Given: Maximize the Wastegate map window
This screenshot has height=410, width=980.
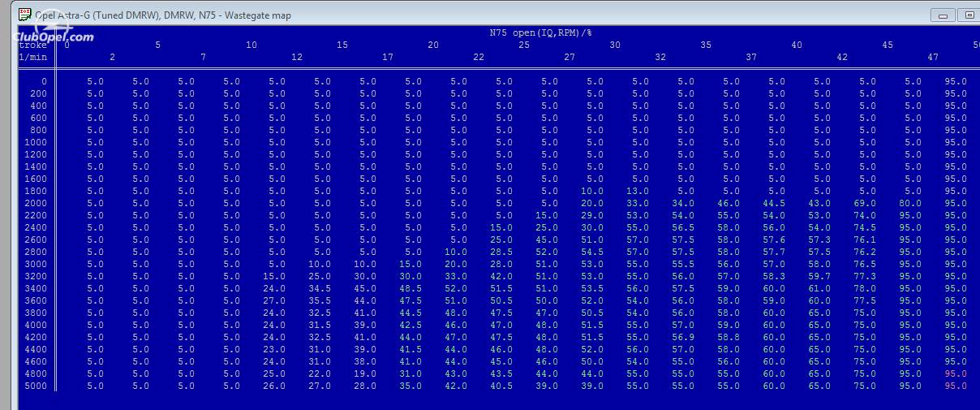Looking at the screenshot, I should [969, 15].
